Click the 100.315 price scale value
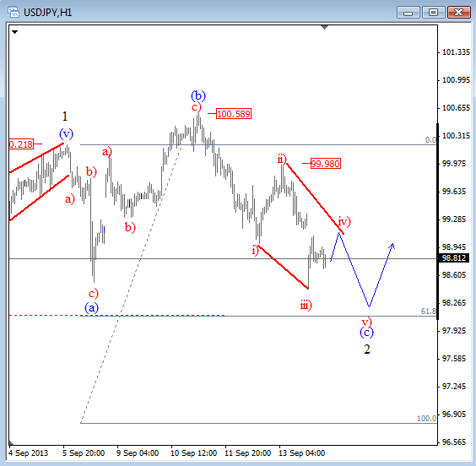 point(456,136)
